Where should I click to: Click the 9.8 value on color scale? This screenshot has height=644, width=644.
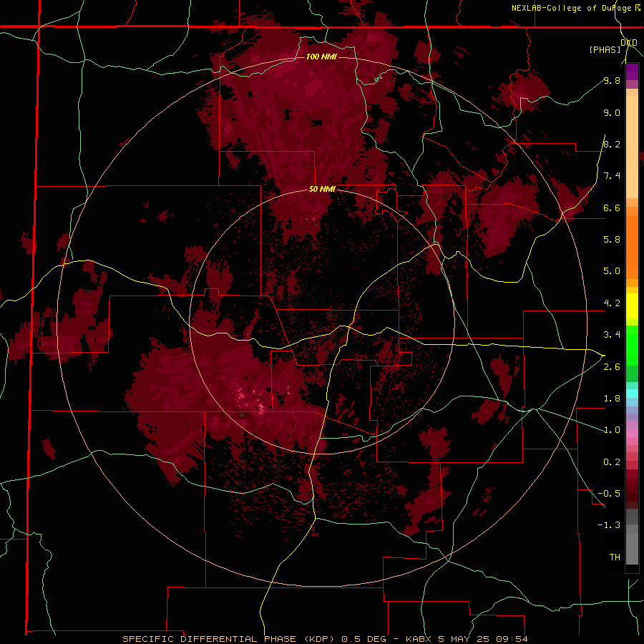612,80
